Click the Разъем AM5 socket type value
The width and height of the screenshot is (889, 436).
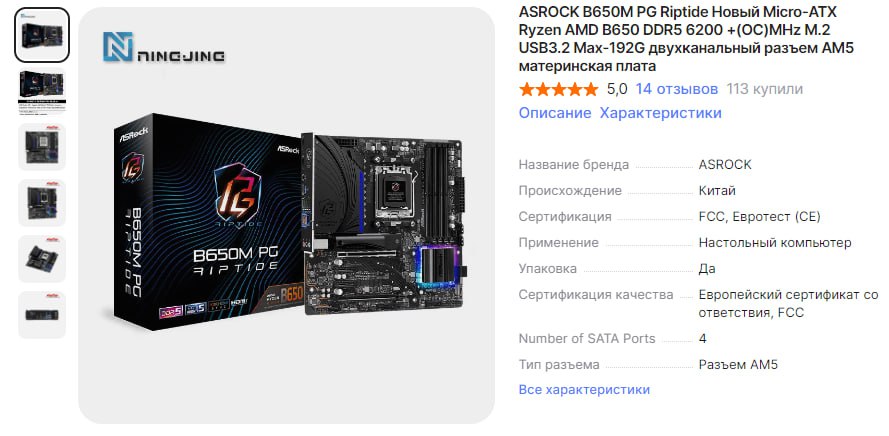738,365
